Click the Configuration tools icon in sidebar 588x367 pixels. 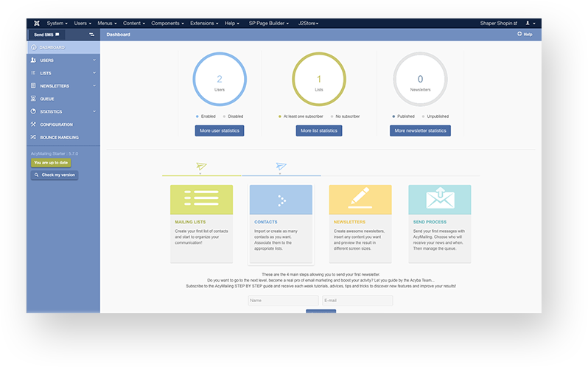[x=33, y=125]
